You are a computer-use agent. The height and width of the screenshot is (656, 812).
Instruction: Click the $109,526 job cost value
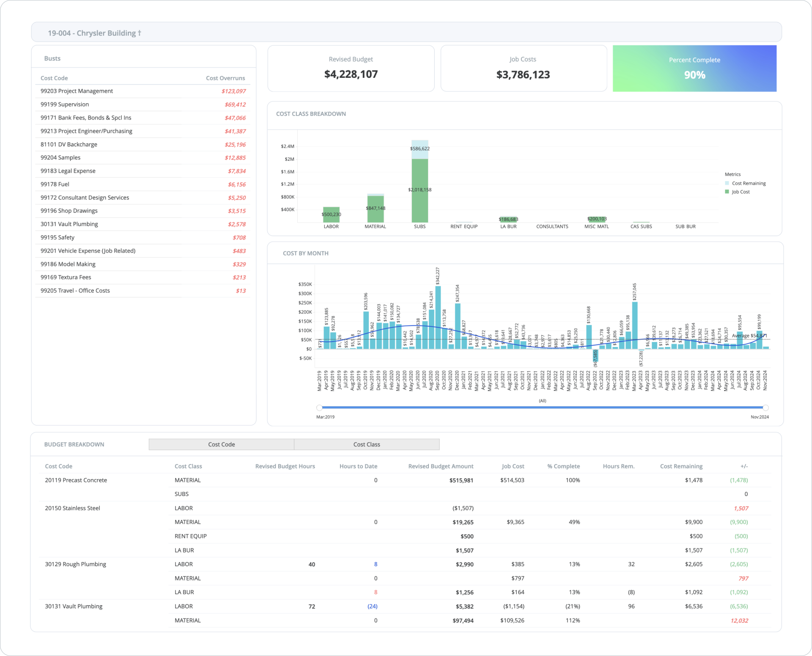[x=512, y=620]
